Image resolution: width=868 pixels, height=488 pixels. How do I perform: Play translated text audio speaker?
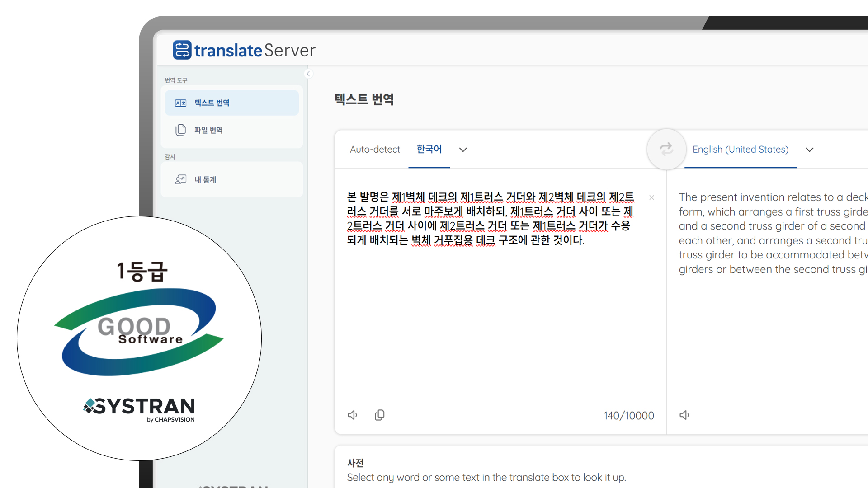pyautogui.click(x=684, y=415)
